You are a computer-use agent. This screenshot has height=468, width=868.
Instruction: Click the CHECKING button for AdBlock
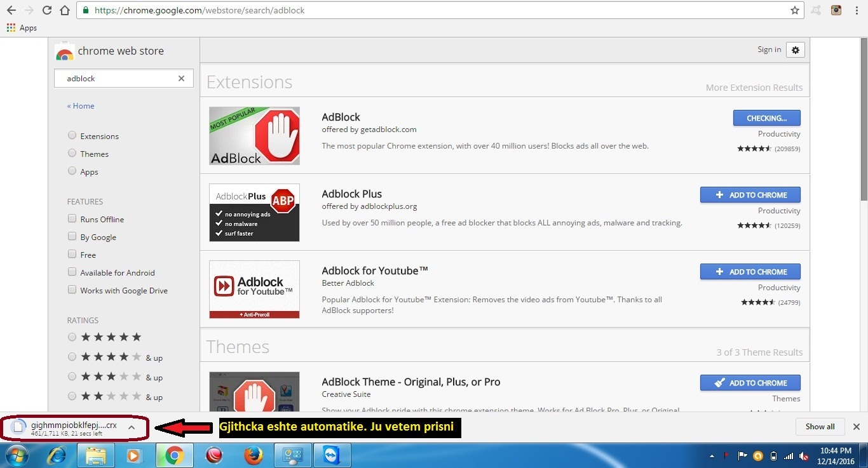click(x=766, y=118)
